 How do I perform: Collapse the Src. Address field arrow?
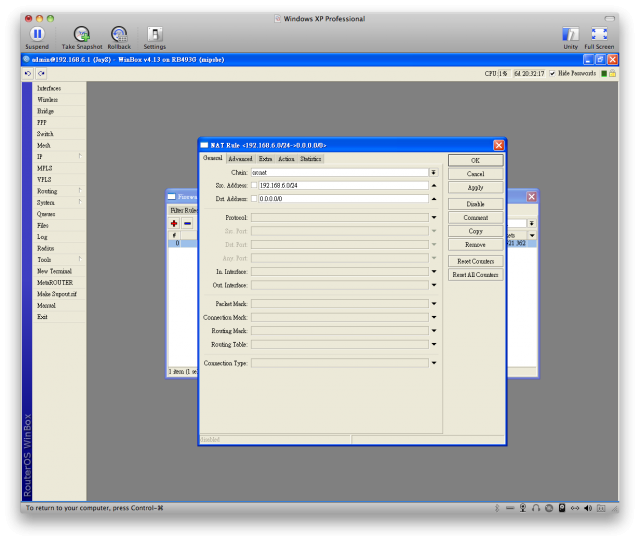(x=434, y=185)
